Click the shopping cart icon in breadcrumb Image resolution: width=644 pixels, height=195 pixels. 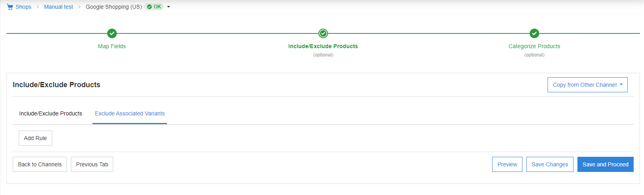coord(10,7)
